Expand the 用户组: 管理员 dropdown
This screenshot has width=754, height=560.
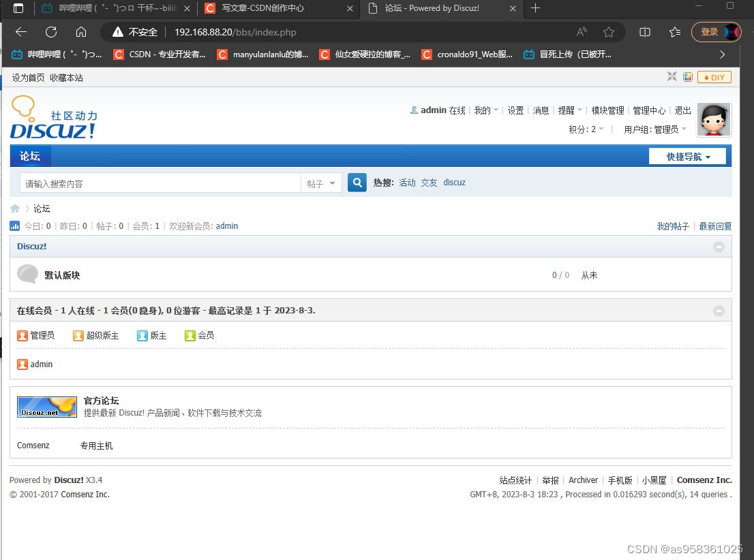click(655, 129)
